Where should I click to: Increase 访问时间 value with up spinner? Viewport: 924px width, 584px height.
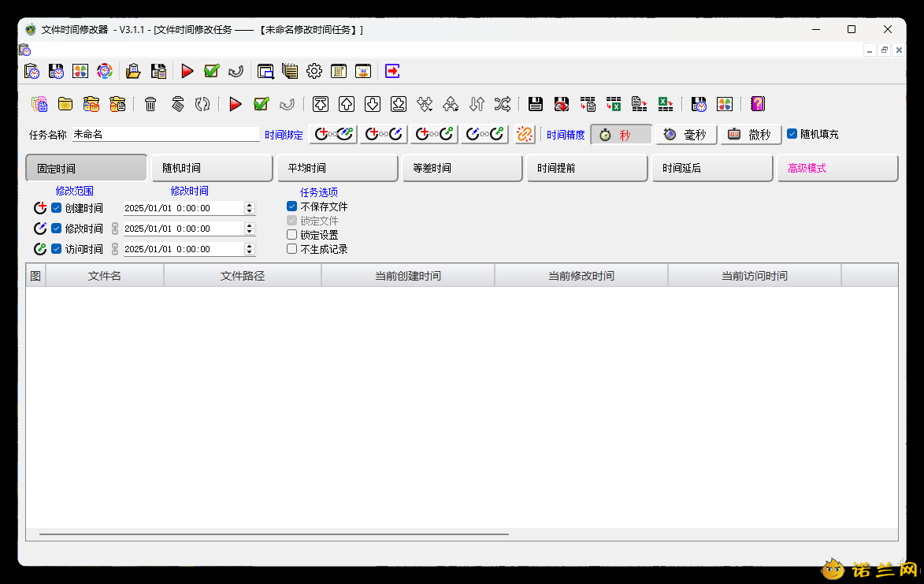249,247
